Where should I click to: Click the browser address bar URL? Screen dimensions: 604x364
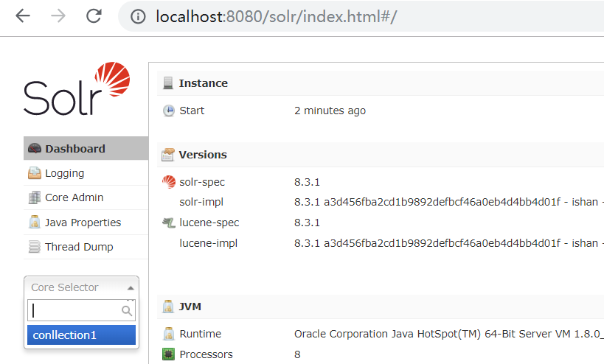(x=276, y=16)
